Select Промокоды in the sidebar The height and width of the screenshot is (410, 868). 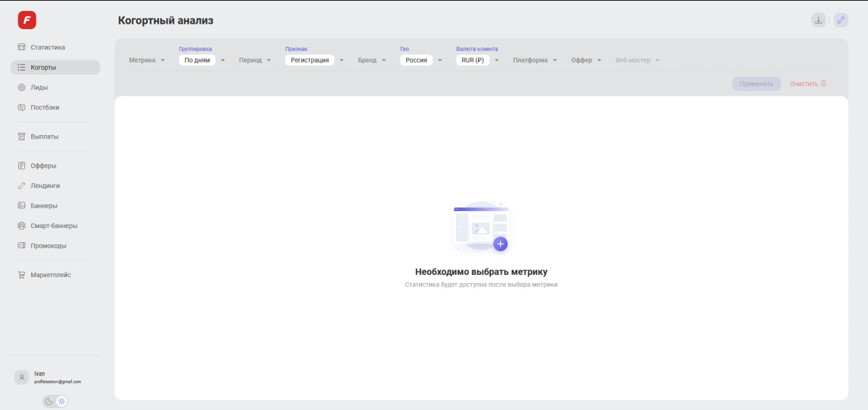48,246
